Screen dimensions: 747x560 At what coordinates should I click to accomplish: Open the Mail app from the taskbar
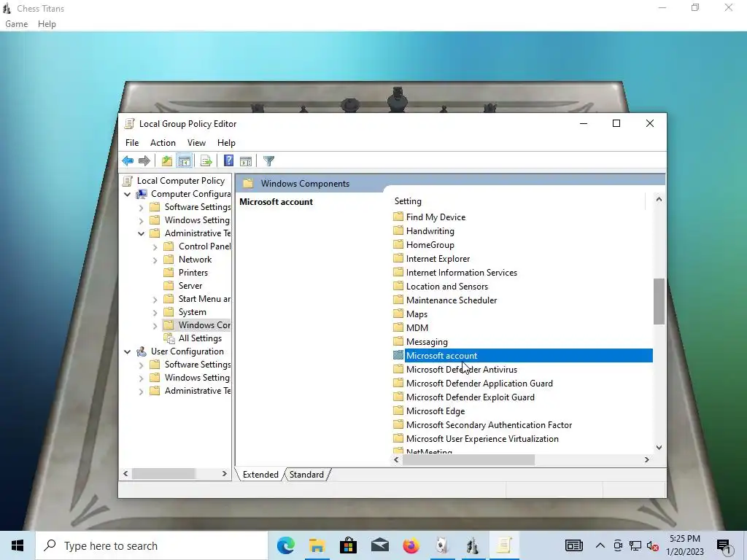pos(379,545)
